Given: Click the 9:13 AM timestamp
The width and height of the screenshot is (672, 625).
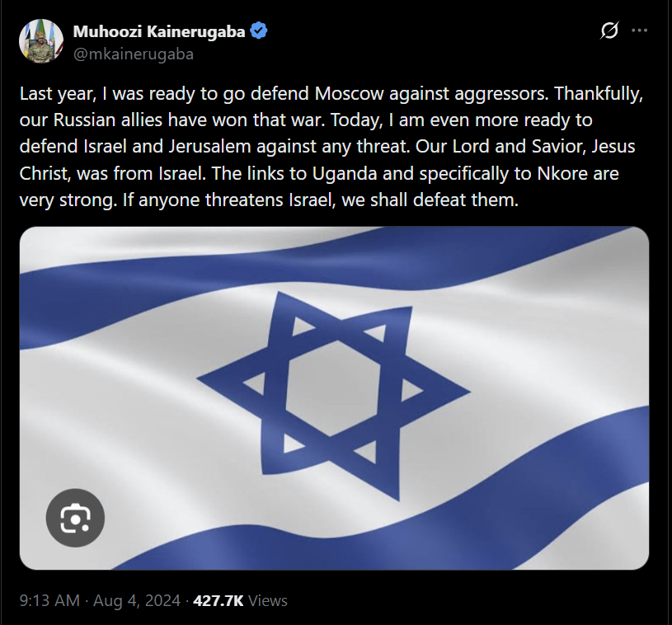Looking at the screenshot, I should pos(48,601).
